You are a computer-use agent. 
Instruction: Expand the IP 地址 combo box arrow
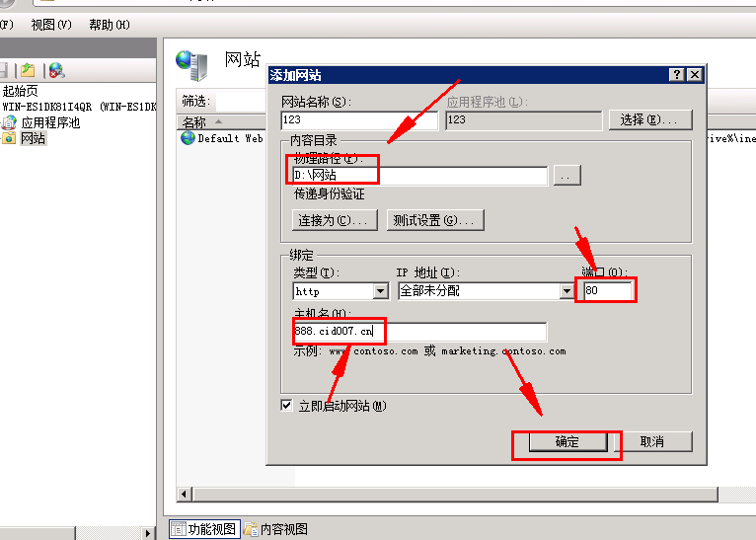coord(567,291)
